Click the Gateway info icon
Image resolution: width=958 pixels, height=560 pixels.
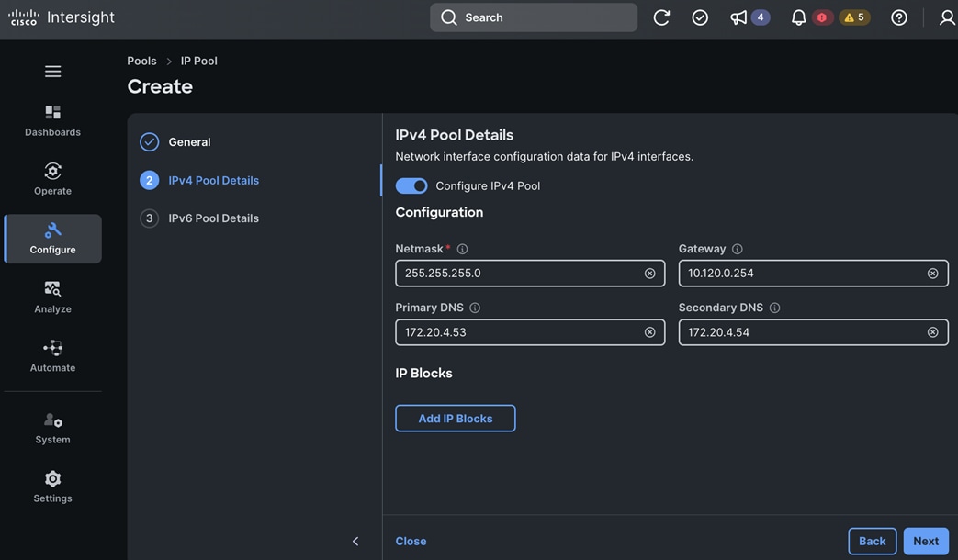pos(738,249)
